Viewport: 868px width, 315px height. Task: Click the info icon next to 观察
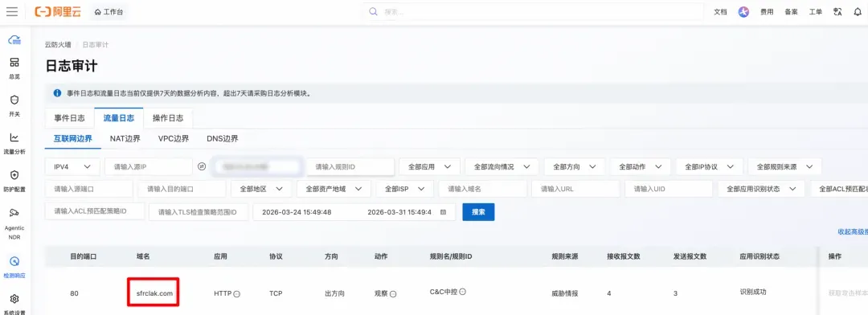pos(393,294)
